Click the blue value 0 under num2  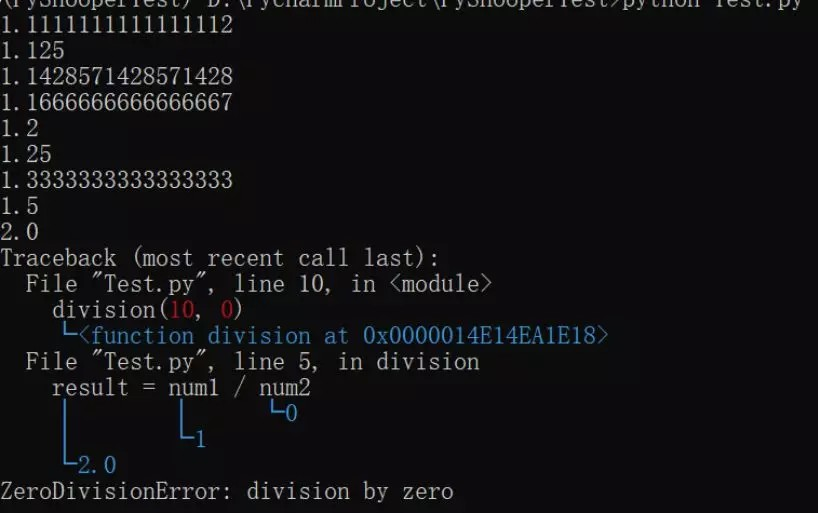point(291,414)
